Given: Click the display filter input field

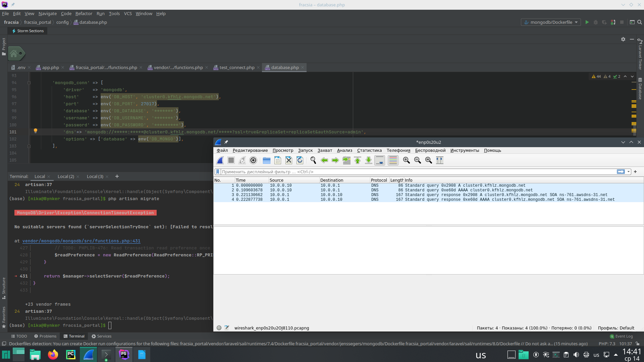Looking at the screenshot, I should 418,172.
